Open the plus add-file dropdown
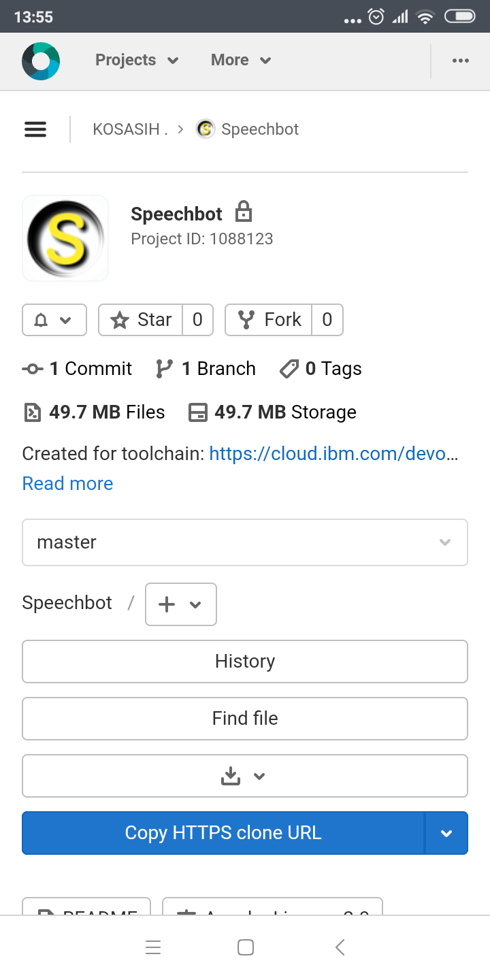 tap(181, 604)
